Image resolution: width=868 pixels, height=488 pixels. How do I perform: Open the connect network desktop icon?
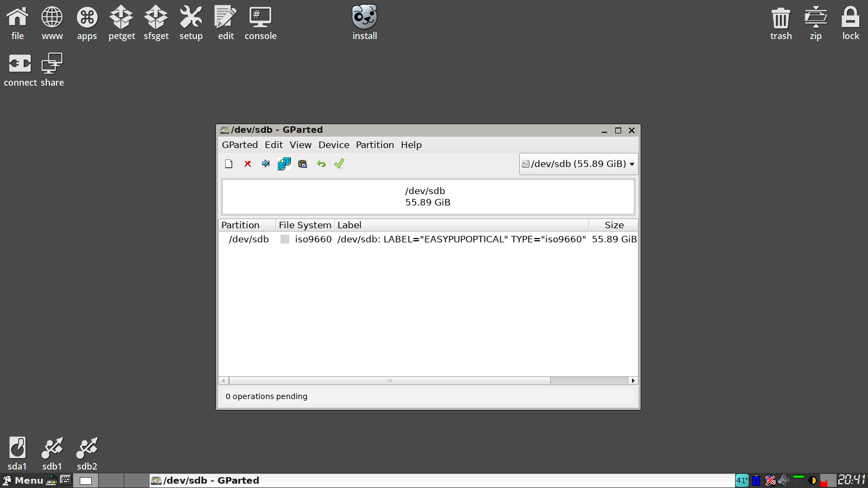(20, 70)
